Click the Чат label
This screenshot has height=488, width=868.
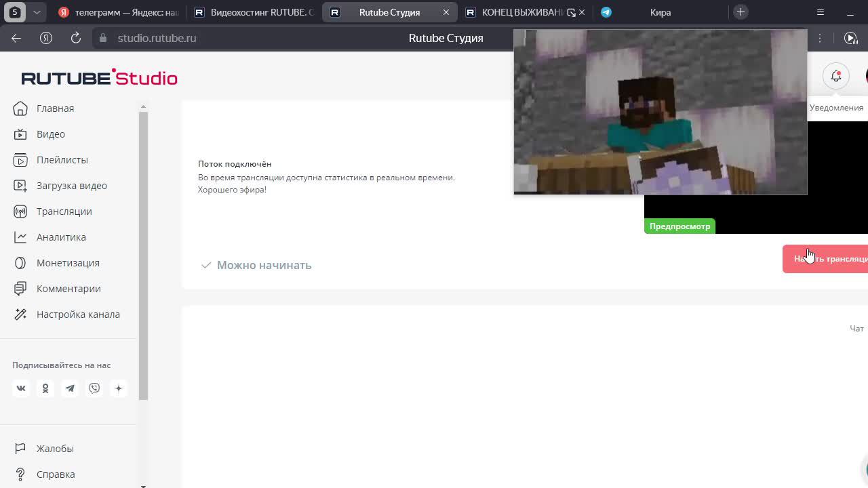point(856,329)
